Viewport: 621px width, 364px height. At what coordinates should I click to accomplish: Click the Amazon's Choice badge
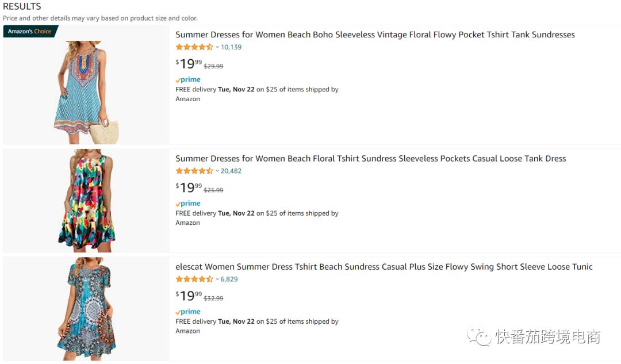(x=30, y=32)
